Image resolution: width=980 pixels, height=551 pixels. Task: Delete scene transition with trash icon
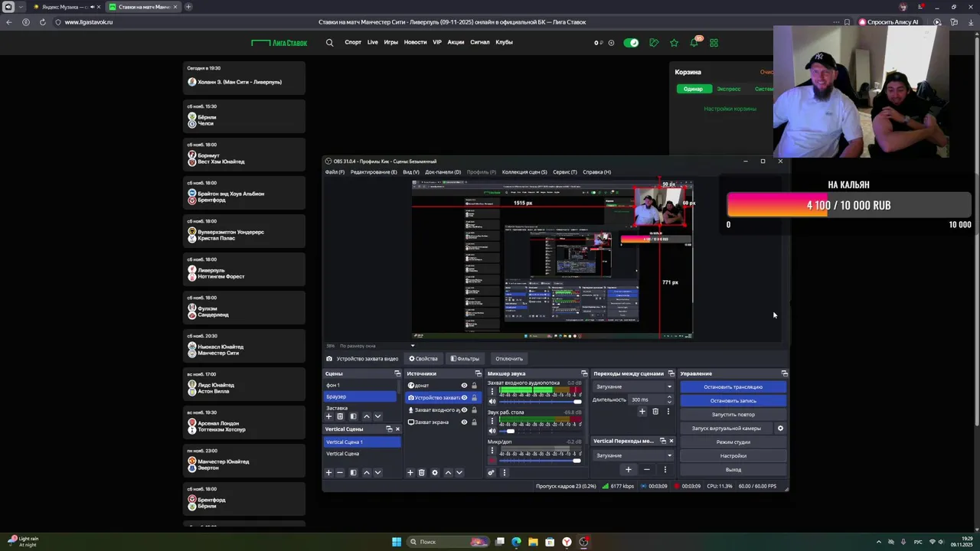(x=655, y=411)
